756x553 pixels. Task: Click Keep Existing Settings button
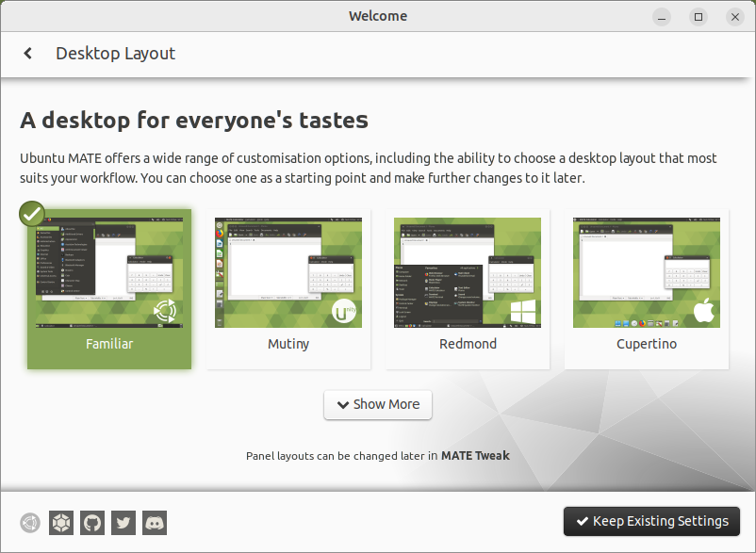[x=652, y=521]
